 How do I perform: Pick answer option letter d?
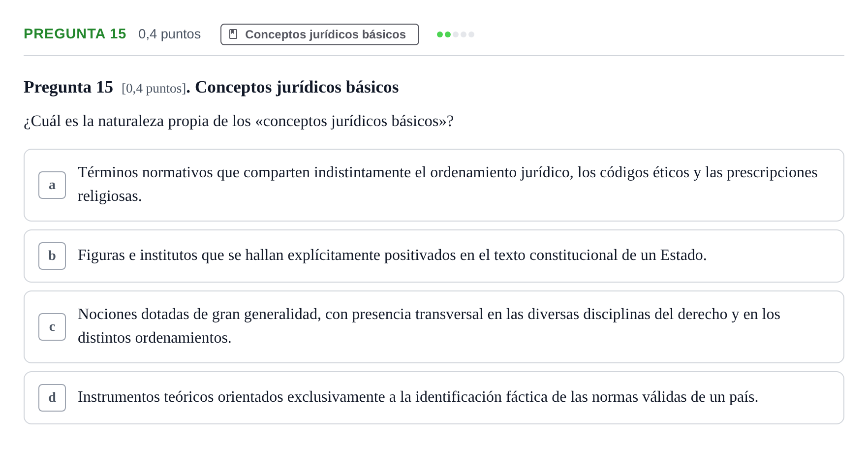pyautogui.click(x=52, y=398)
